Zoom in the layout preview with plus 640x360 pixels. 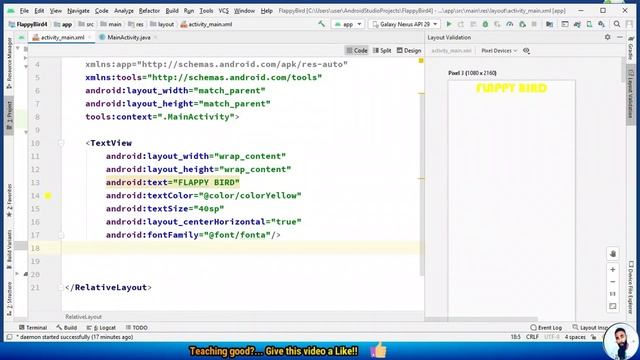click(x=613, y=269)
